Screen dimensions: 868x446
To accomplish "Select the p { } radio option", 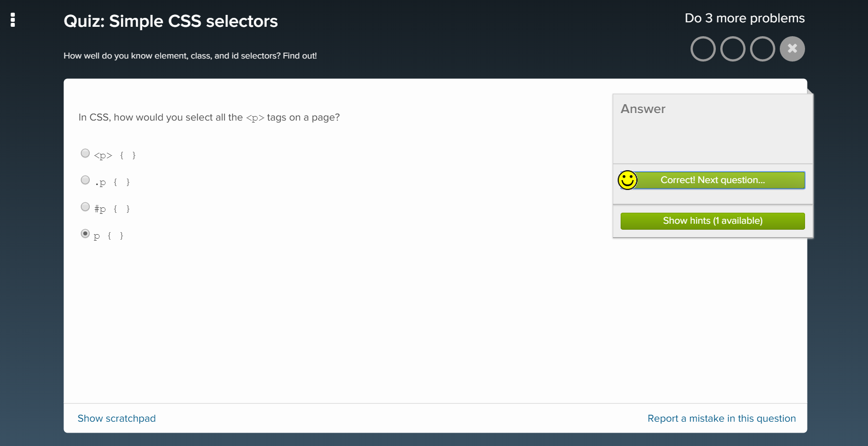I will [85, 234].
